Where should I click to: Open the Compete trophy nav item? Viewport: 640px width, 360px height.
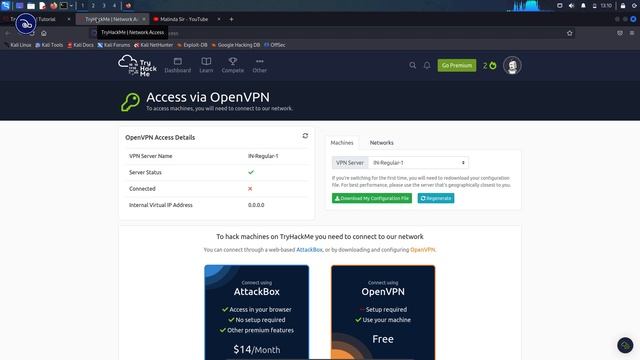pyautogui.click(x=233, y=65)
